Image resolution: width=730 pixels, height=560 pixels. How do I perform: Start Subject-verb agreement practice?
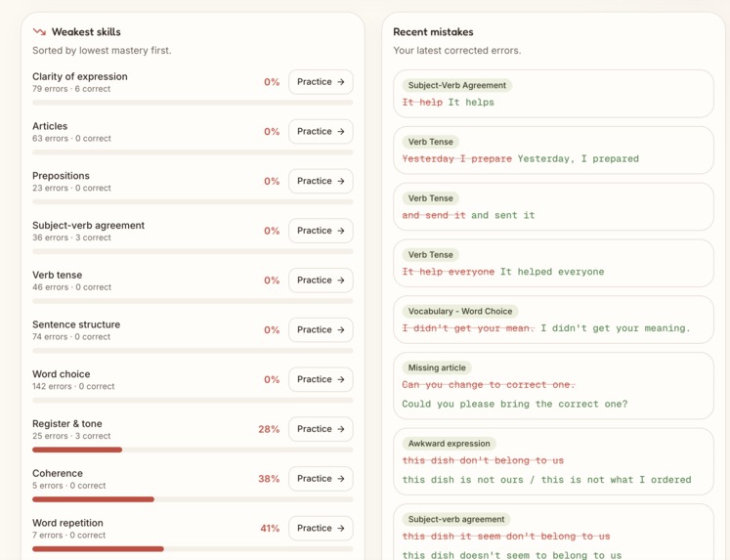point(321,231)
